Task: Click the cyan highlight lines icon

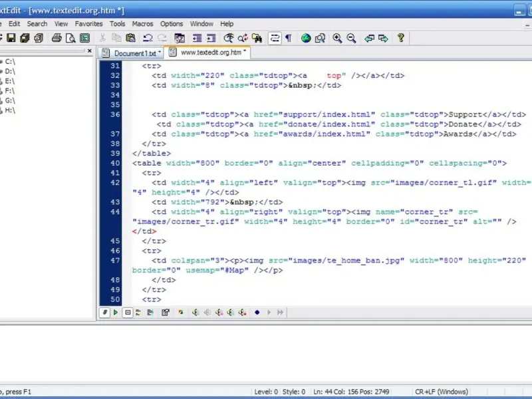Action: (x=150, y=313)
